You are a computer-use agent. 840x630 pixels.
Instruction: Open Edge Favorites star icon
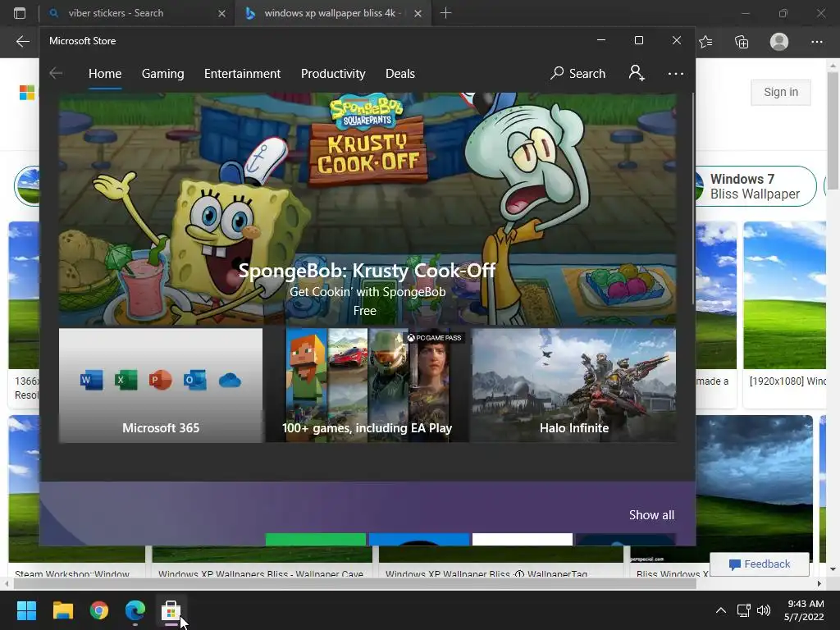tap(705, 41)
